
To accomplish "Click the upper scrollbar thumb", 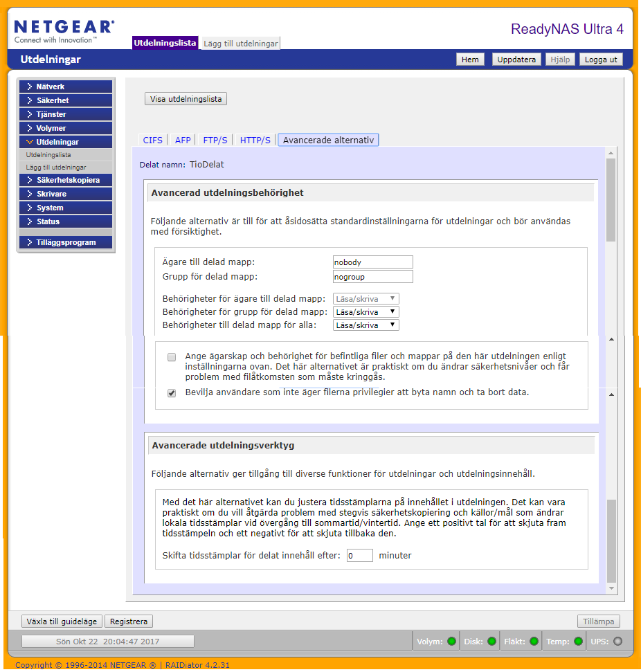I will (x=611, y=200).
